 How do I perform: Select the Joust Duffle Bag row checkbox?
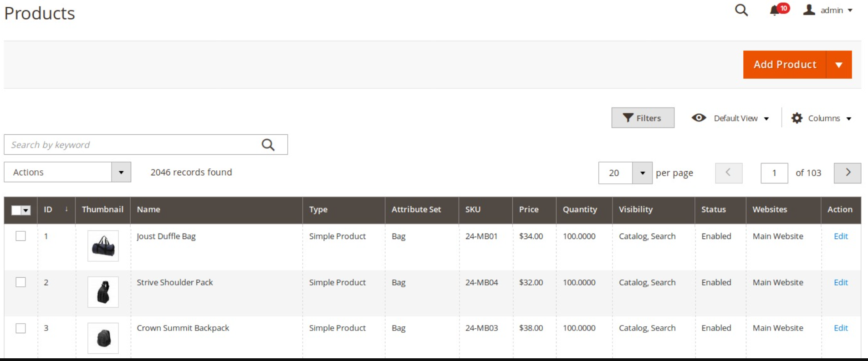21,236
